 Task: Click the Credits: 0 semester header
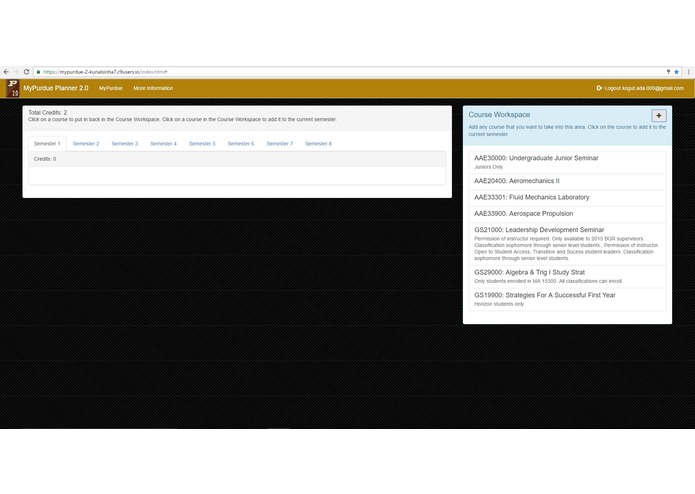click(237, 159)
